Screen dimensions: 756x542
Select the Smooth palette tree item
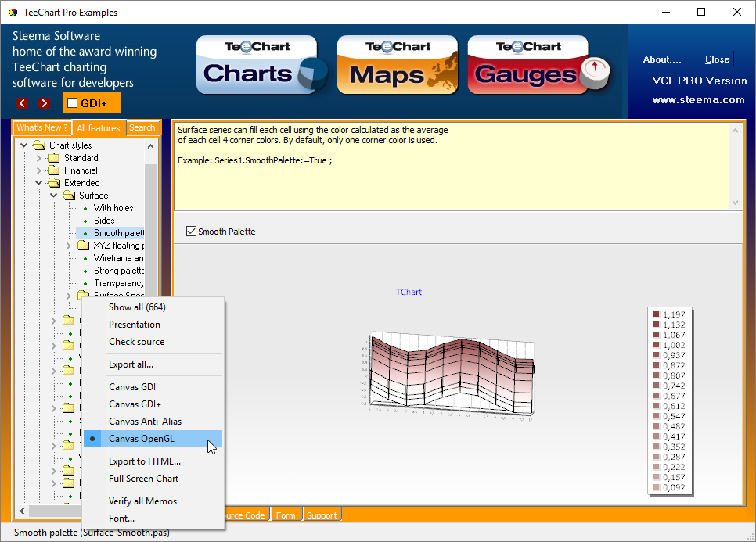click(x=119, y=233)
